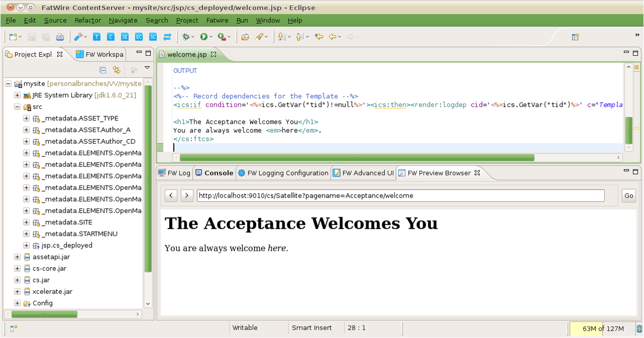Expand cs-core.jar node
The width and height of the screenshot is (644, 338).
pyautogui.click(x=17, y=269)
